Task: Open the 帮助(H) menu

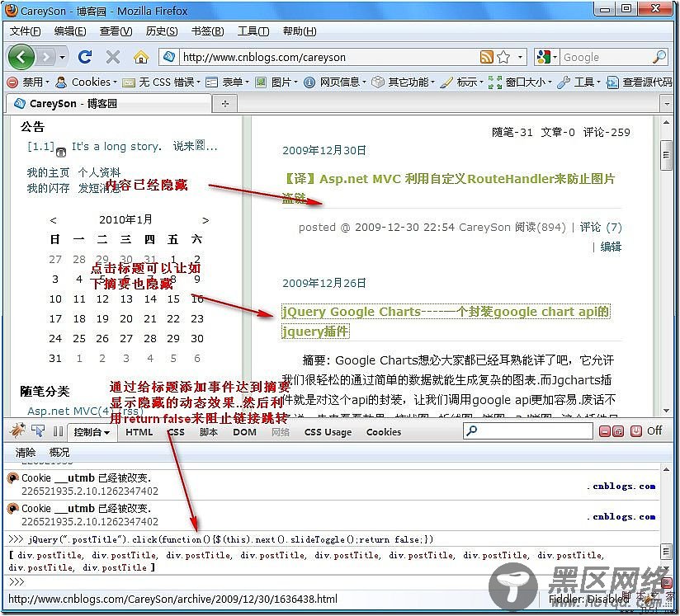Action: [300, 31]
